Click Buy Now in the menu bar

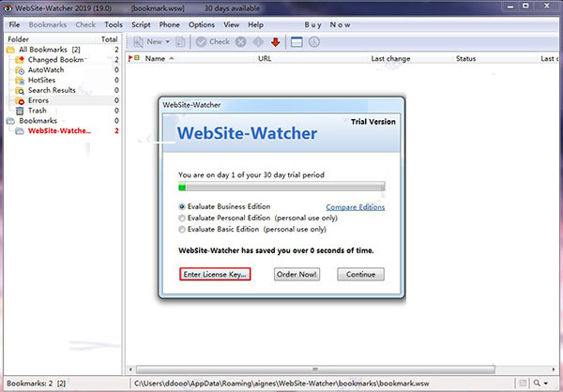[327, 24]
